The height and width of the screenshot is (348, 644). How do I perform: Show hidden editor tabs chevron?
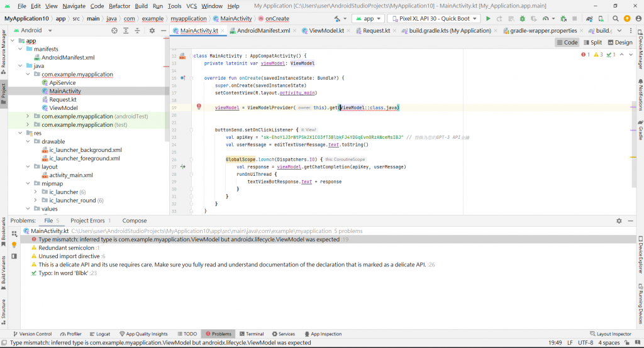[x=619, y=31]
